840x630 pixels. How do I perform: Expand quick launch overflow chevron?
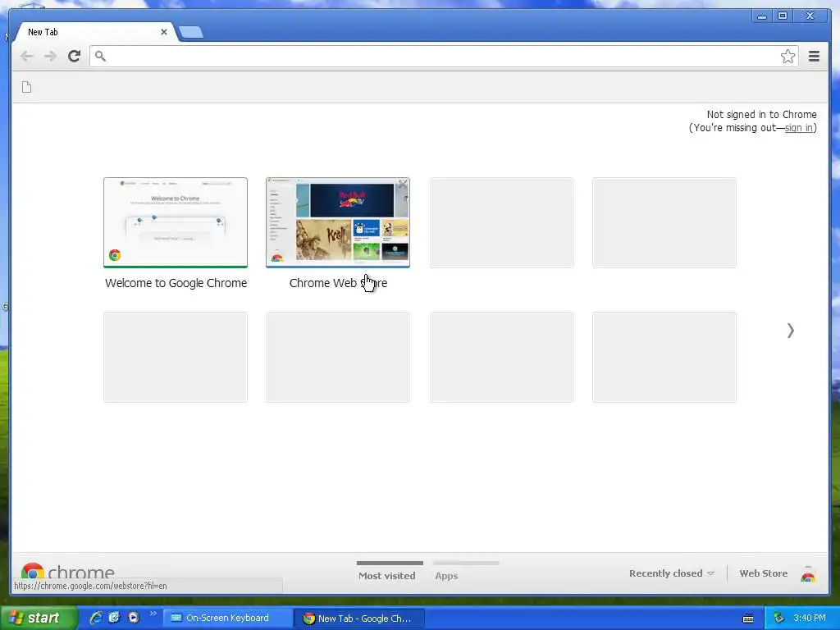click(153, 614)
